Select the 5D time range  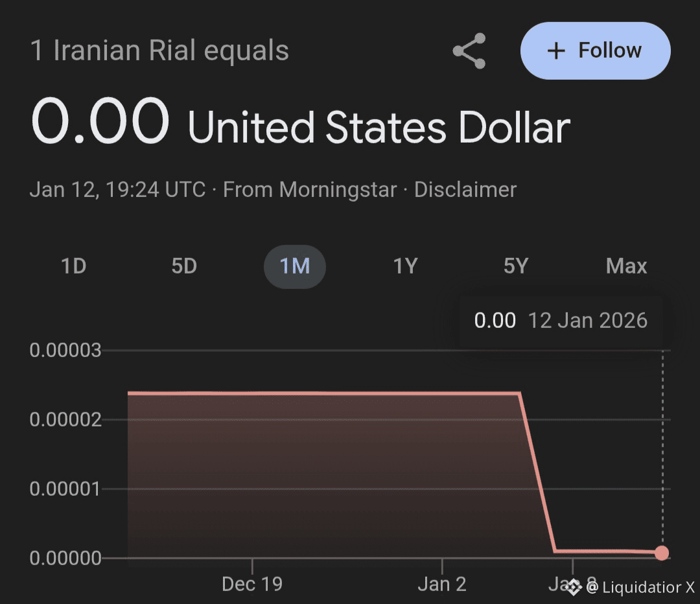click(184, 266)
